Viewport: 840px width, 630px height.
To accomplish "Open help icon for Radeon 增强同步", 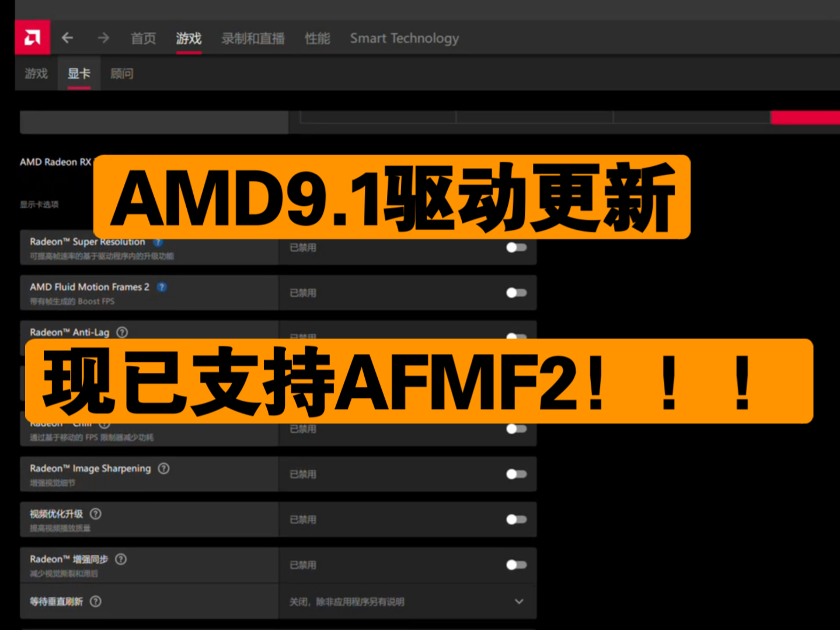I will [x=121, y=559].
